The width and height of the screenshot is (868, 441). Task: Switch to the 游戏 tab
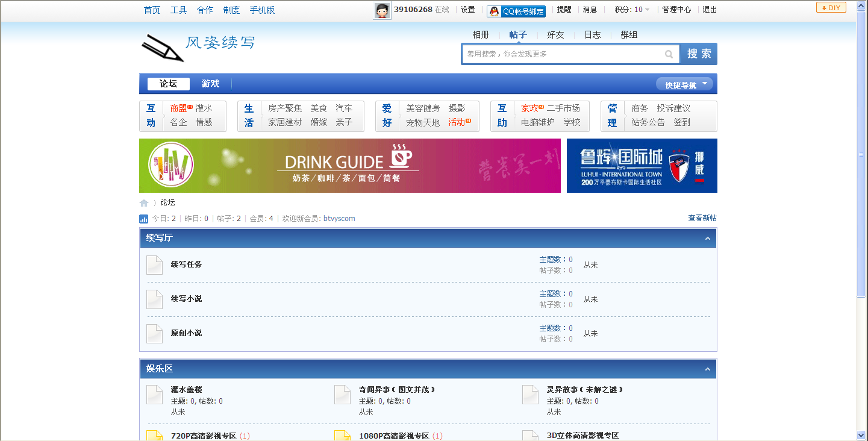pos(210,84)
